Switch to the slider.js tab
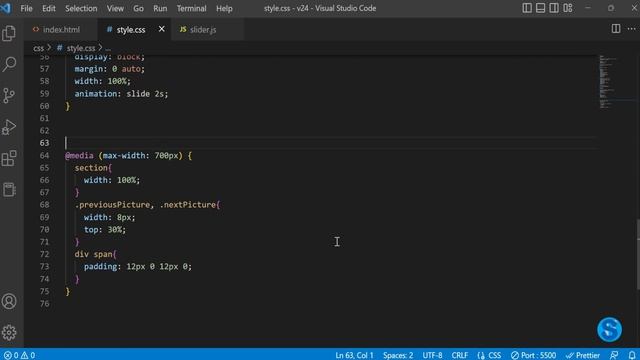This screenshot has height=360, width=640. [x=203, y=29]
